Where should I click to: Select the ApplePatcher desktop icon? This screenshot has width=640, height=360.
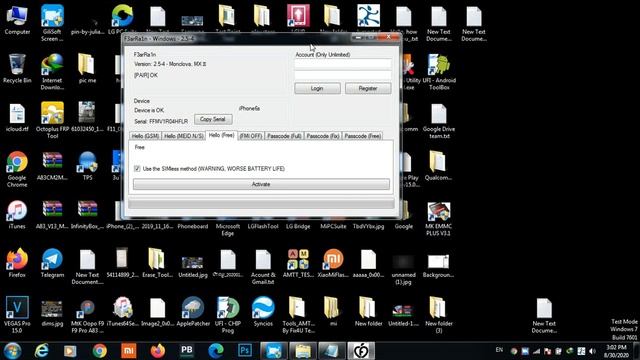(x=193, y=312)
